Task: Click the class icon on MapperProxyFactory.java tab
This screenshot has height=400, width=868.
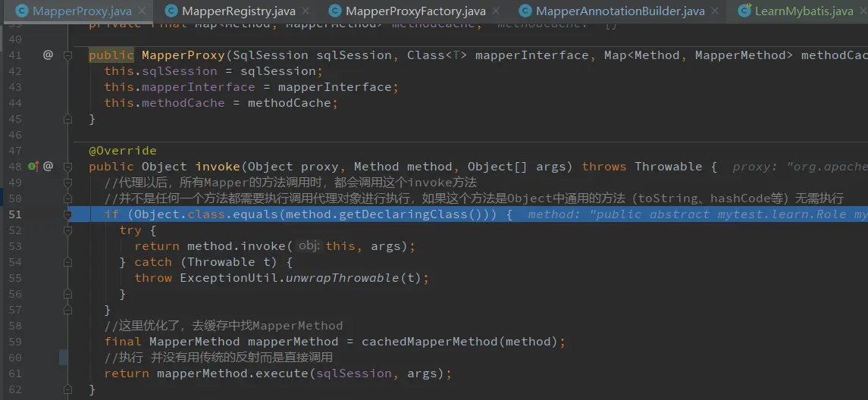Action: [334, 11]
